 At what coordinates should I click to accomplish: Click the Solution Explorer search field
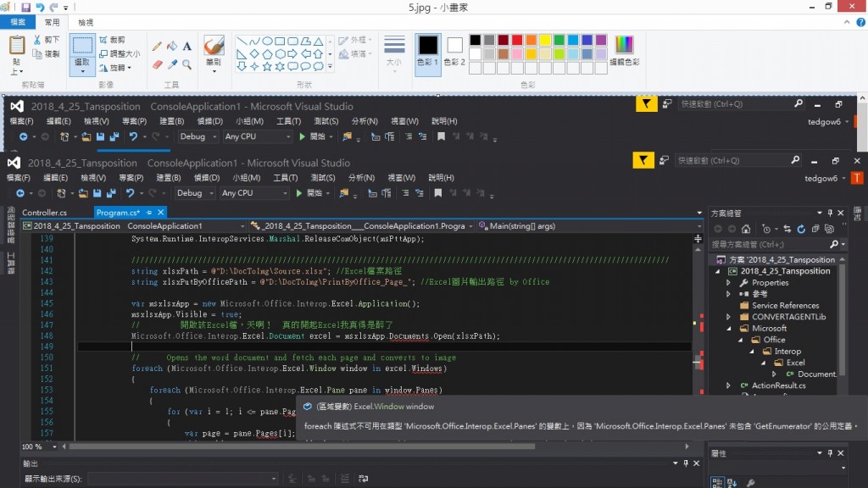coord(770,244)
